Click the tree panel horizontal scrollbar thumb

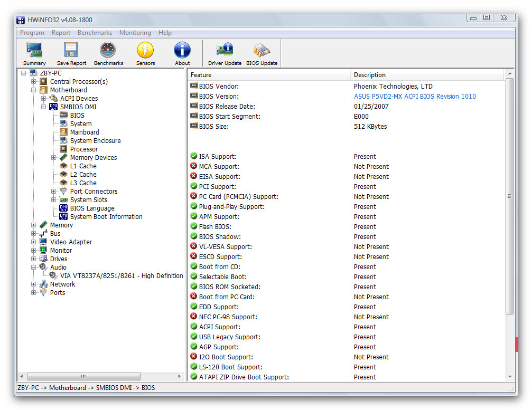point(83,376)
